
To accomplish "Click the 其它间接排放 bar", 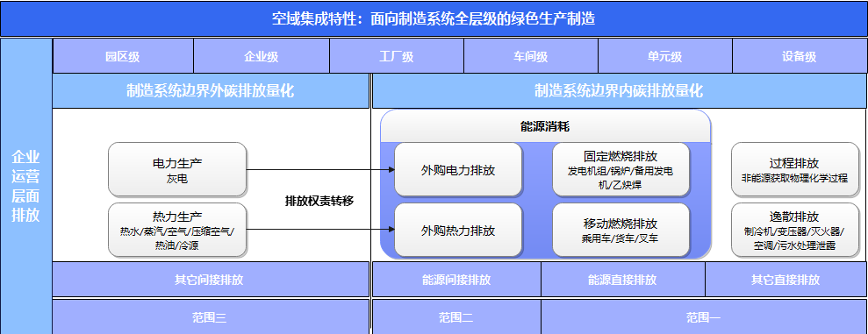I will 211,280.
